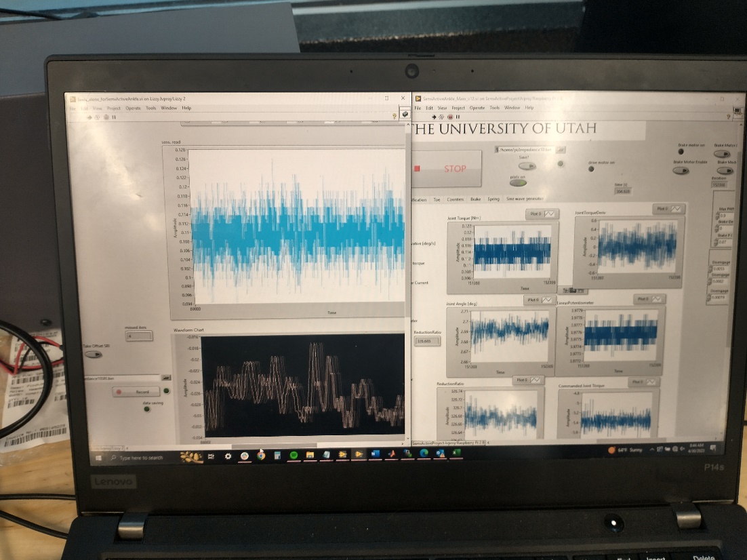Image resolution: width=747 pixels, height=560 pixels.
Task: Switch to Sine wave generator tab
Action: pos(525,199)
